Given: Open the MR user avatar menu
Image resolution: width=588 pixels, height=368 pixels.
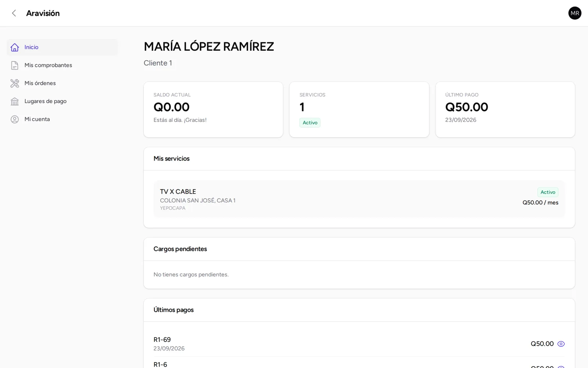Looking at the screenshot, I should pos(575,13).
